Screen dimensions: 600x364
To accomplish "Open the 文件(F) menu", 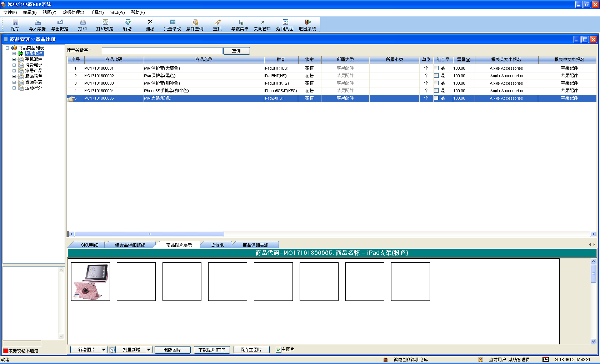I will click(x=10, y=12).
